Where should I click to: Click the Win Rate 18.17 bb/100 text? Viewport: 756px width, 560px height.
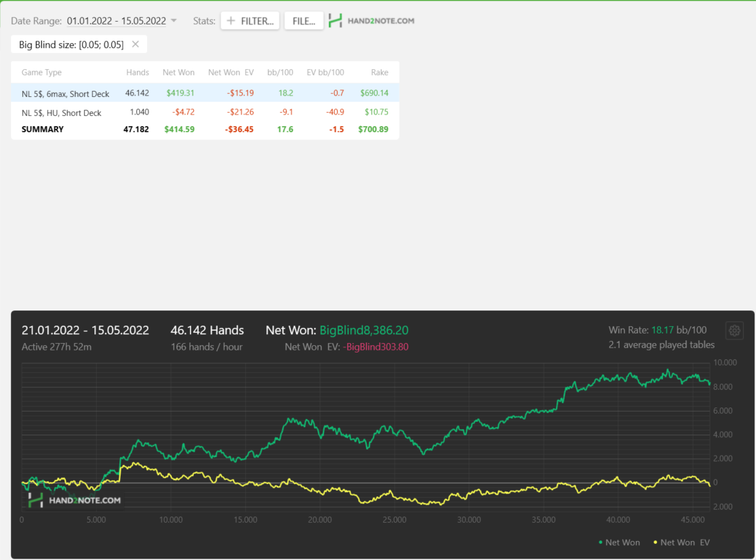point(657,330)
